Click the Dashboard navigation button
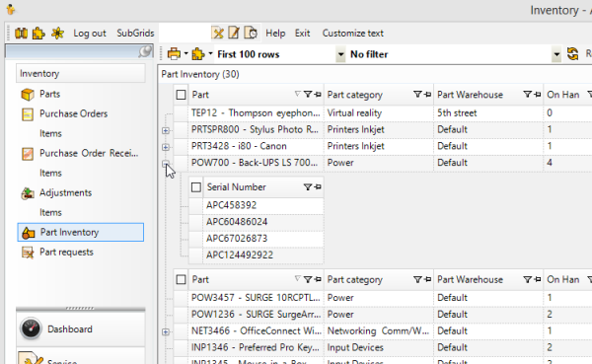592x364 pixels. click(81, 328)
